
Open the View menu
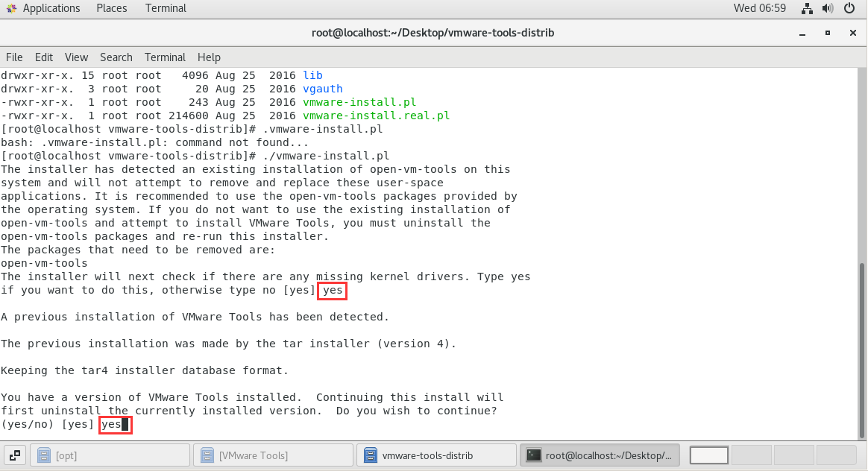pyautogui.click(x=76, y=57)
